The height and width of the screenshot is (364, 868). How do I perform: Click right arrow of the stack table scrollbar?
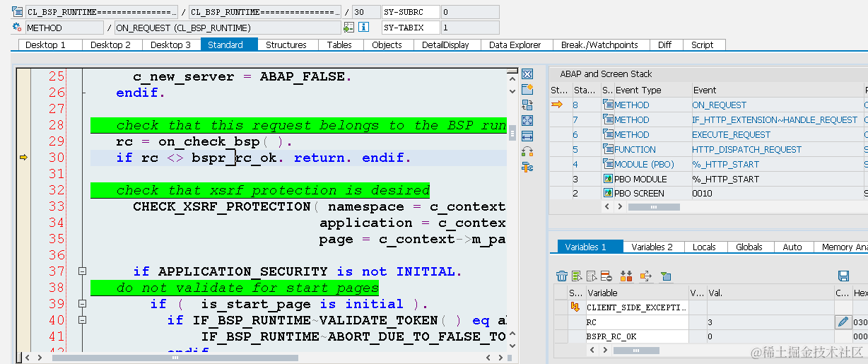[620, 206]
